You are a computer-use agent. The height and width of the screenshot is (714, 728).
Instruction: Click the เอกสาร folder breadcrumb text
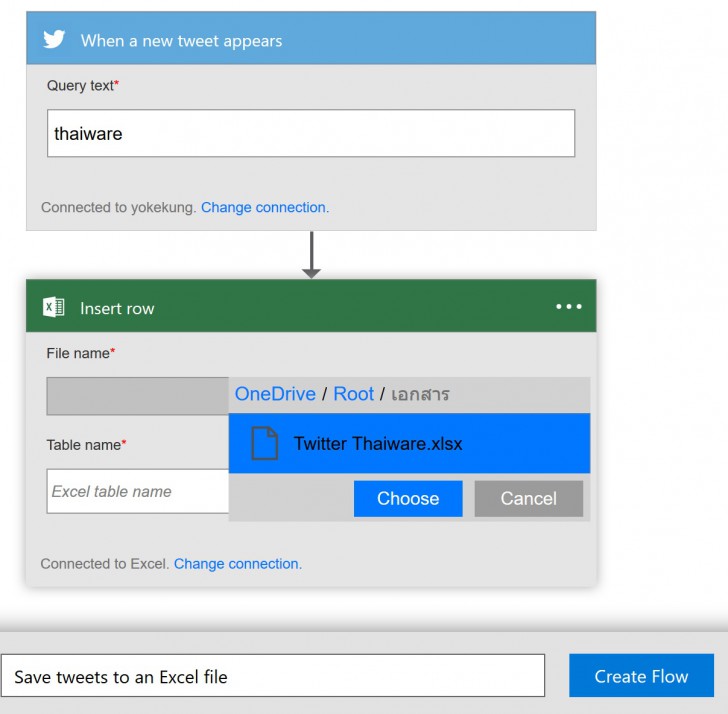pyautogui.click(x=420, y=395)
